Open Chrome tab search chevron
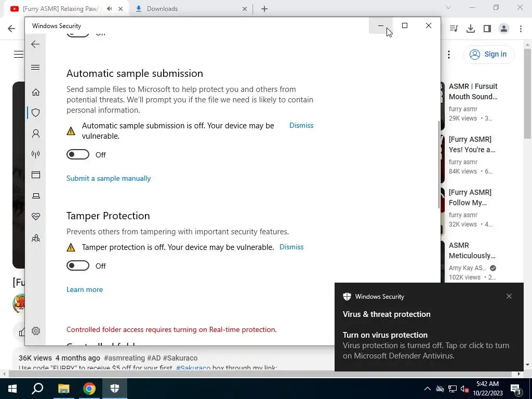The width and height of the screenshot is (532, 399). tap(448, 7)
